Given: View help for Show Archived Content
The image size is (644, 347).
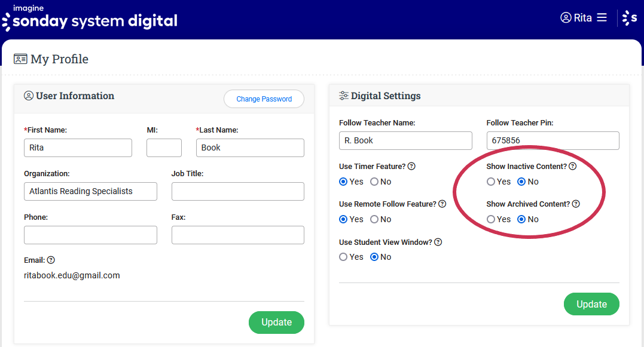Looking at the screenshot, I should [575, 204].
